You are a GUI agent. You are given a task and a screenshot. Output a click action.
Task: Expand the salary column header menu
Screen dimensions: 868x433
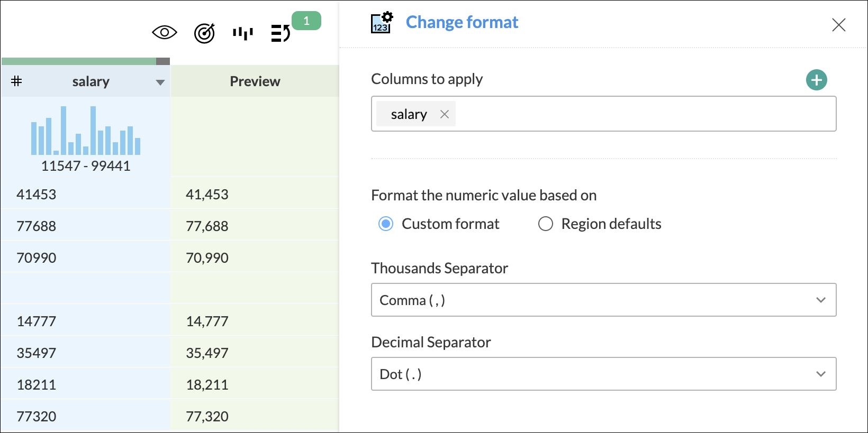pos(160,82)
